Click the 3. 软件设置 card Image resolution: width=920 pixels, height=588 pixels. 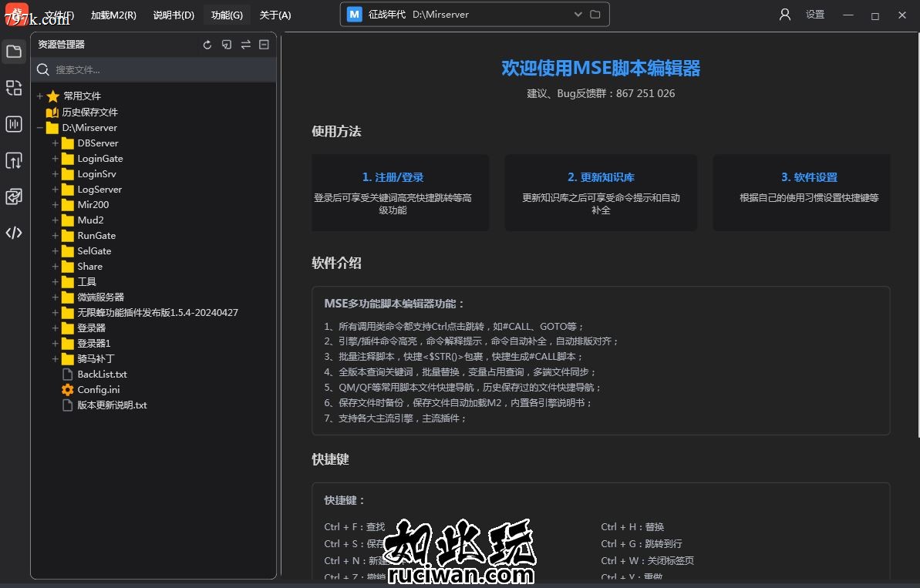[x=801, y=193]
